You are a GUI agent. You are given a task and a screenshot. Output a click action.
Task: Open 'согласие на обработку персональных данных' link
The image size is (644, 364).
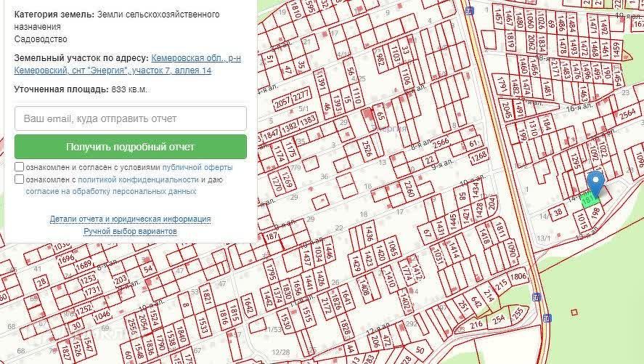pyautogui.click(x=111, y=192)
